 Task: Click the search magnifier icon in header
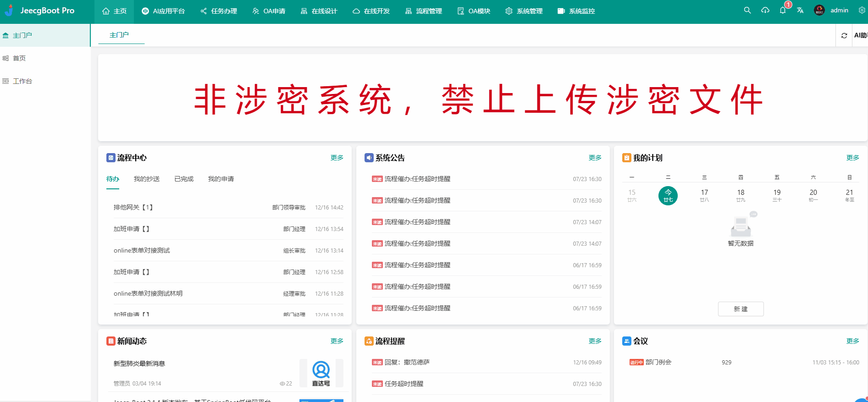click(x=747, y=10)
